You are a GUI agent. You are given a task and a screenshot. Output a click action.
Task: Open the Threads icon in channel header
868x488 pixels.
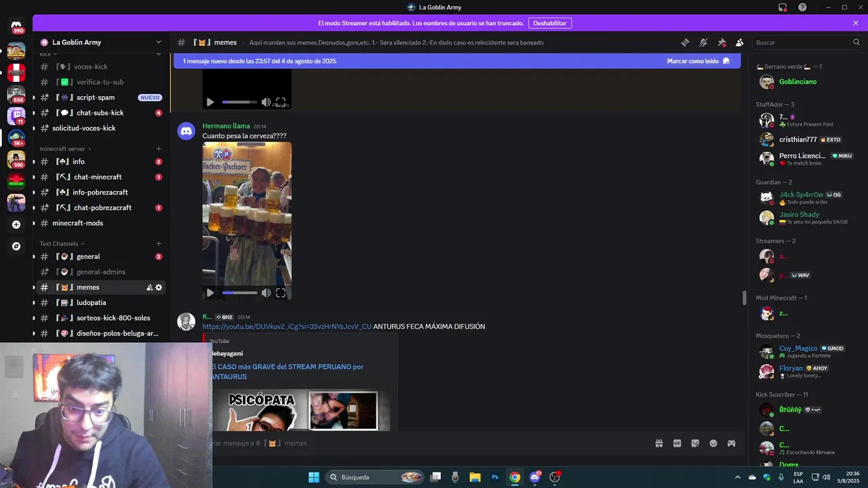(685, 42)
